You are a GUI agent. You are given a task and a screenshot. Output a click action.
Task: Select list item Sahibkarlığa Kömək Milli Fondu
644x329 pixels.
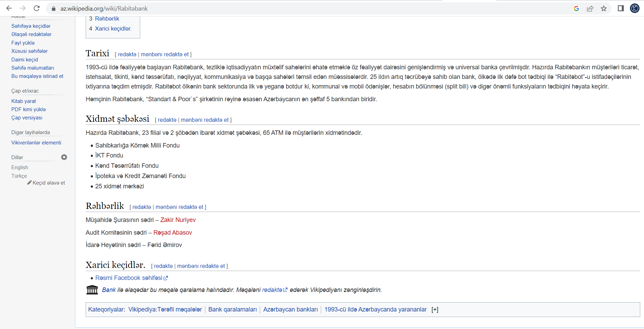coord(137,145)
